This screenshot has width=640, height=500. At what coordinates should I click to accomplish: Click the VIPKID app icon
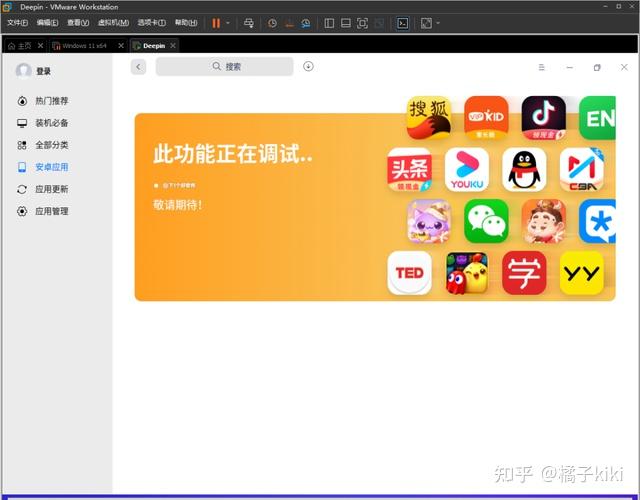[486, 118]
